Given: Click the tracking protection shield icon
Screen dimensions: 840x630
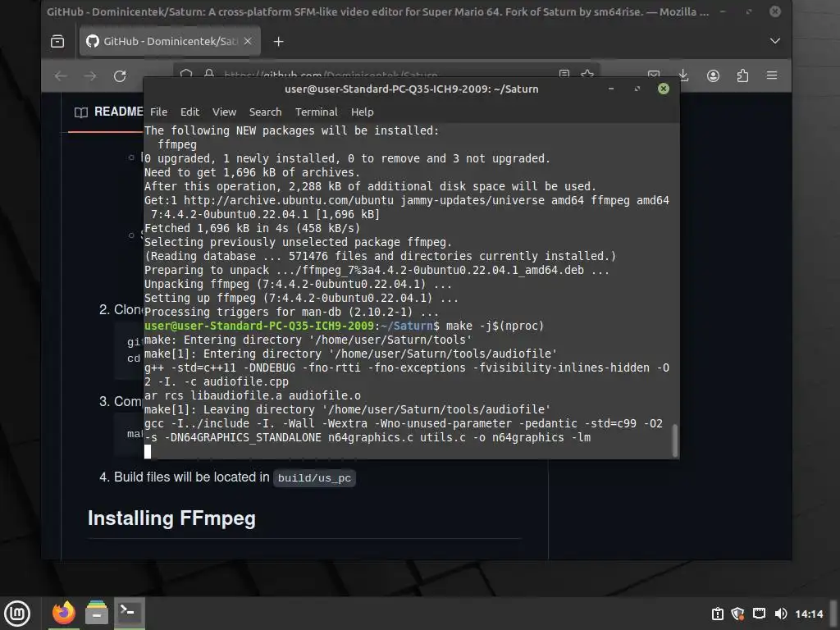Looking at the screenshot, I should coord(186,73).
